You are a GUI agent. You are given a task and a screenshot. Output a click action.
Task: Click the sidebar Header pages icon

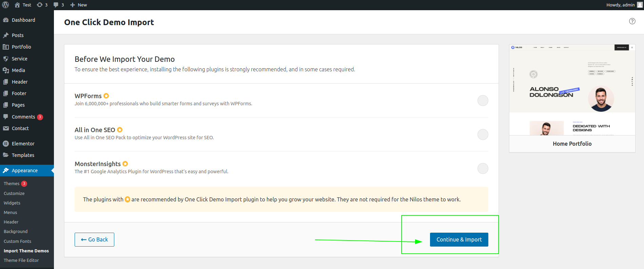click(x=6, y=82)
